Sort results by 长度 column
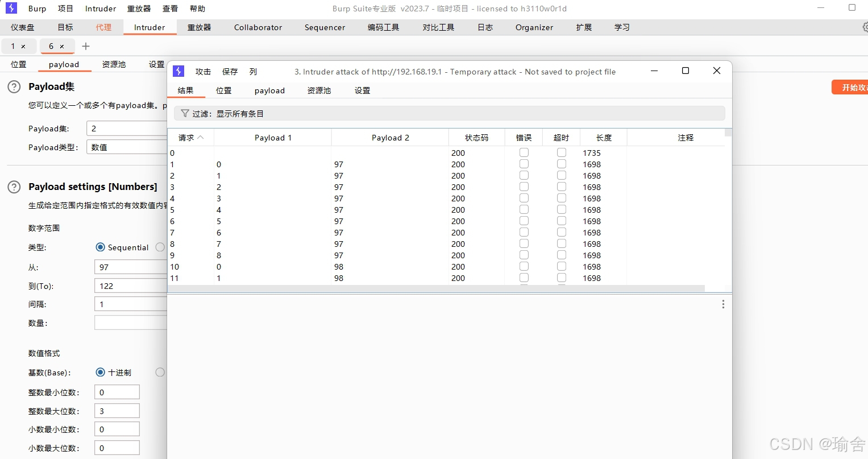The image size is (868, 459). [x=604, y=138]
